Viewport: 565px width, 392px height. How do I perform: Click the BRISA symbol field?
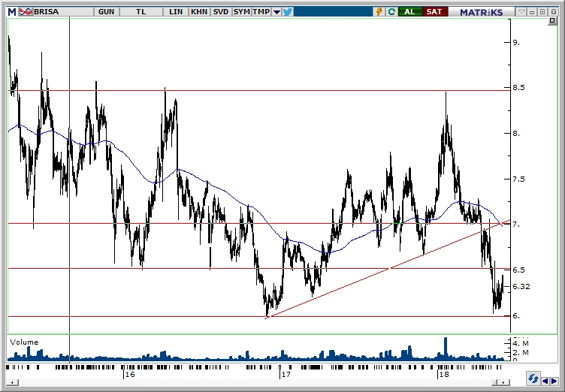click(x=63, y=12)
